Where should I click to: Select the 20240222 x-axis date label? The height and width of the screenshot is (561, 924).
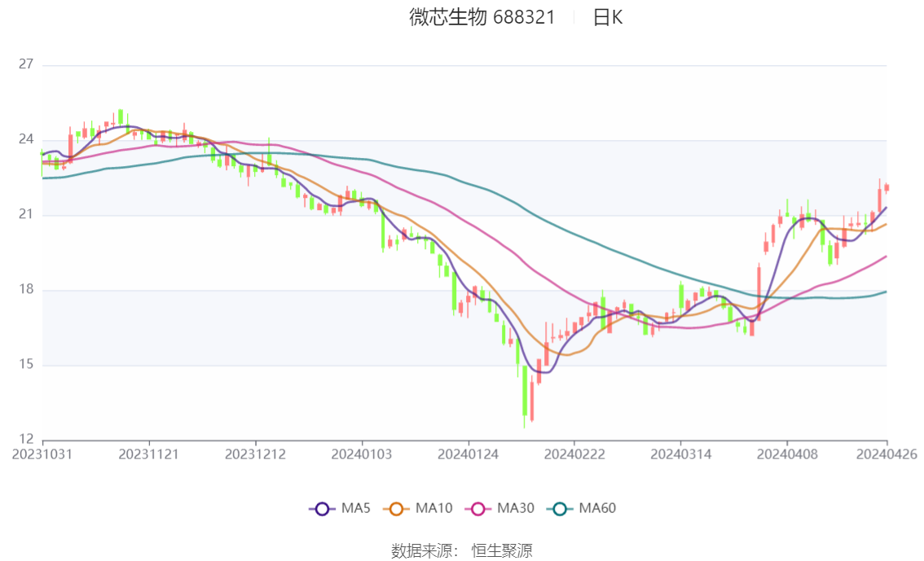click(x=574, y=454)
